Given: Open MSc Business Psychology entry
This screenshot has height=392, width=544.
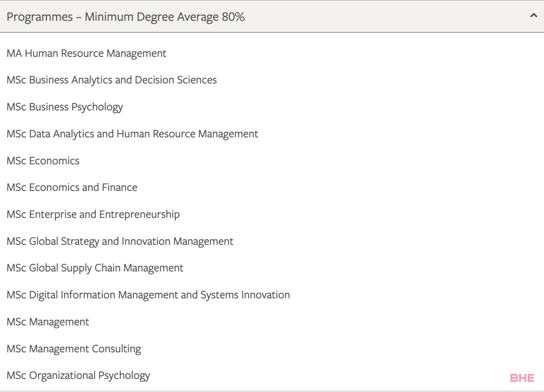Looking at the screenshot, I should click(x=64, y=107).
